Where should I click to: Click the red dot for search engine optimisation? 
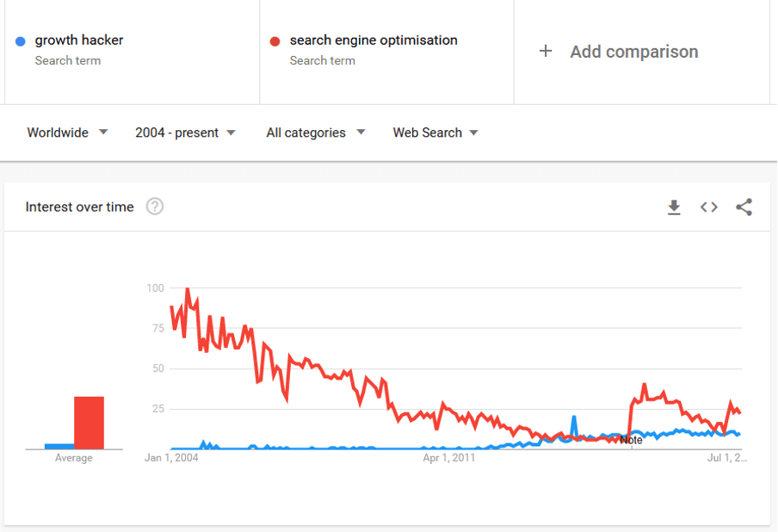click(x=275, y=41)
